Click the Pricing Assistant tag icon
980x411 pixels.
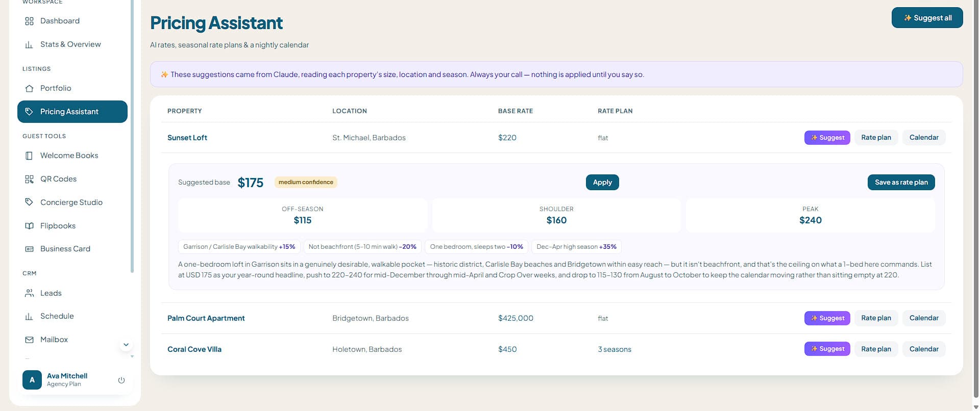tap(29, 112)
